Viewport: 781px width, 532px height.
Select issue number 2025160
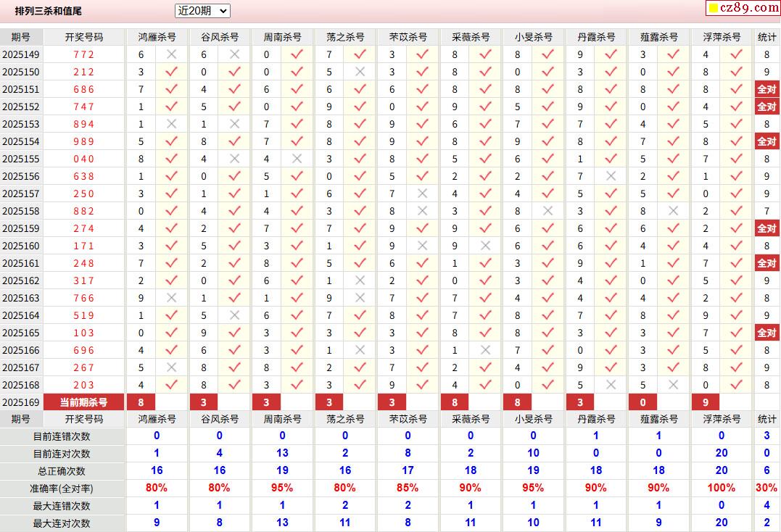21,246
